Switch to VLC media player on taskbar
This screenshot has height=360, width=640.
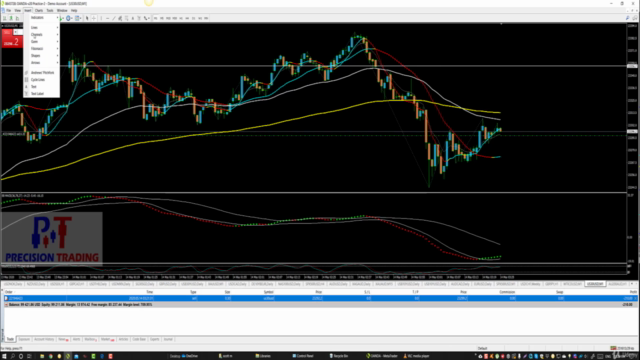417,356
